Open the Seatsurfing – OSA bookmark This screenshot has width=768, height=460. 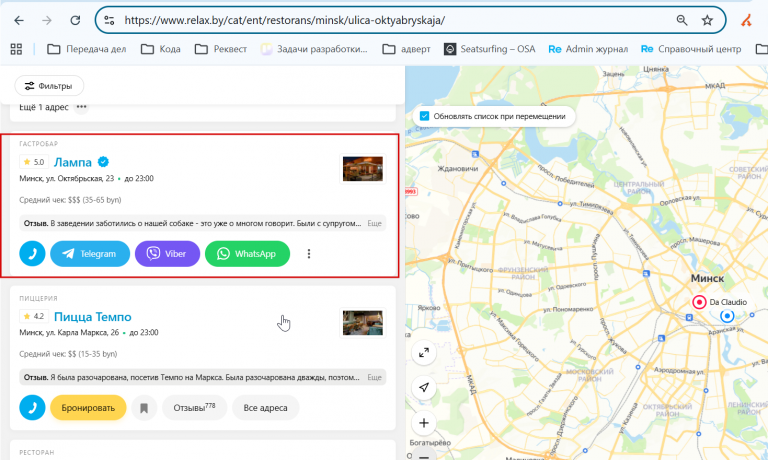[489, 49]
